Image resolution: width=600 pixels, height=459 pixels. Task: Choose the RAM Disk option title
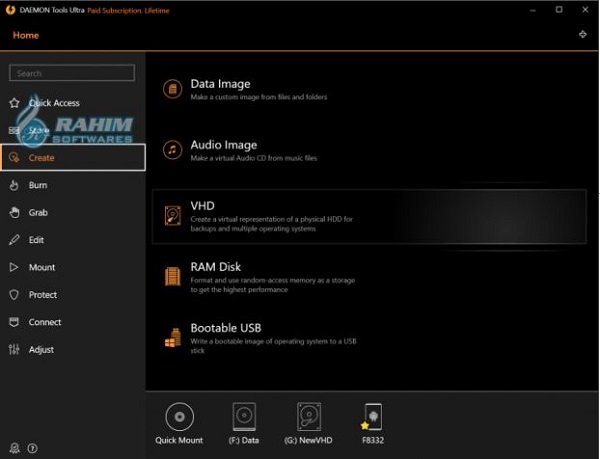[216, 267]
